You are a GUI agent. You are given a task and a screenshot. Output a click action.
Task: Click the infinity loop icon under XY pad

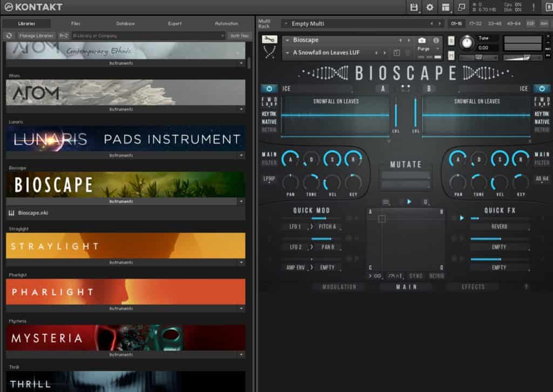(x=377, y=276)
